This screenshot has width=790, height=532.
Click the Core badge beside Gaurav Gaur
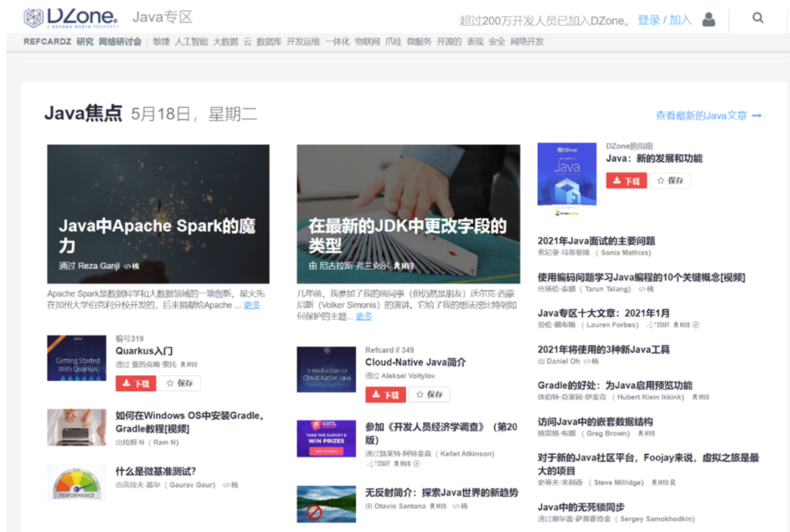pyautogui.click(x=230, y=485)
